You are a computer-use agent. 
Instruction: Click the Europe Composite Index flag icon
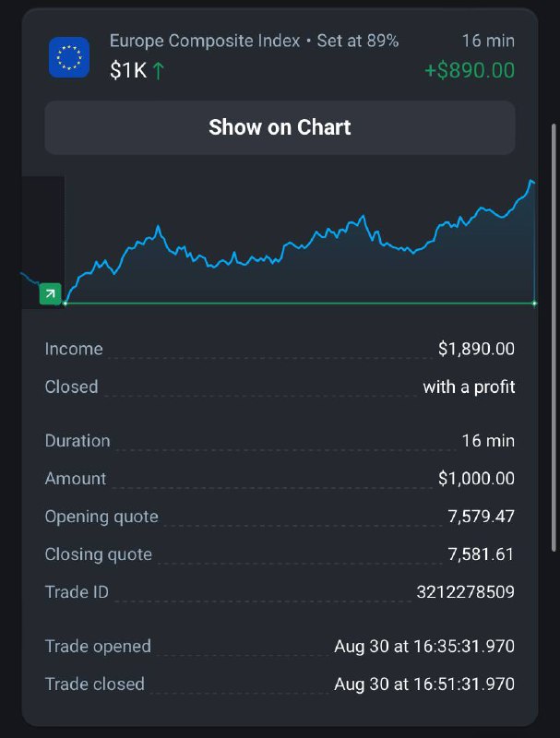pyautogui.click(x=69, y=57)
